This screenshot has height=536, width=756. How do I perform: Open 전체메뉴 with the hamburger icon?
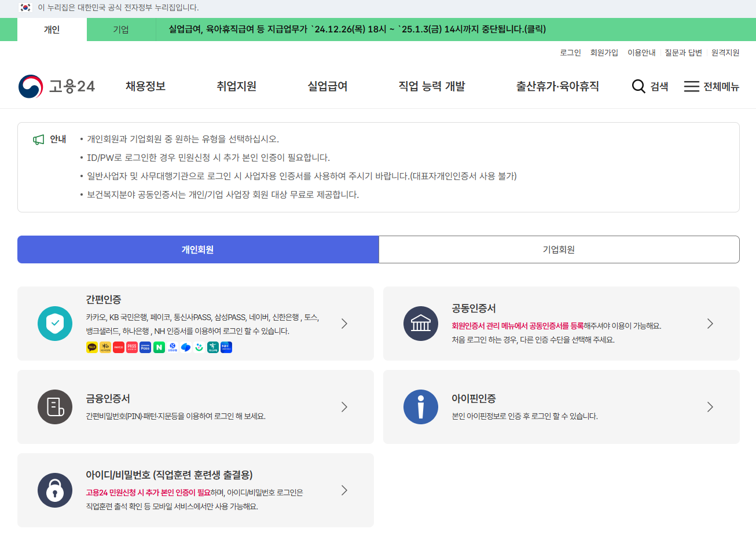coord(691,86)
